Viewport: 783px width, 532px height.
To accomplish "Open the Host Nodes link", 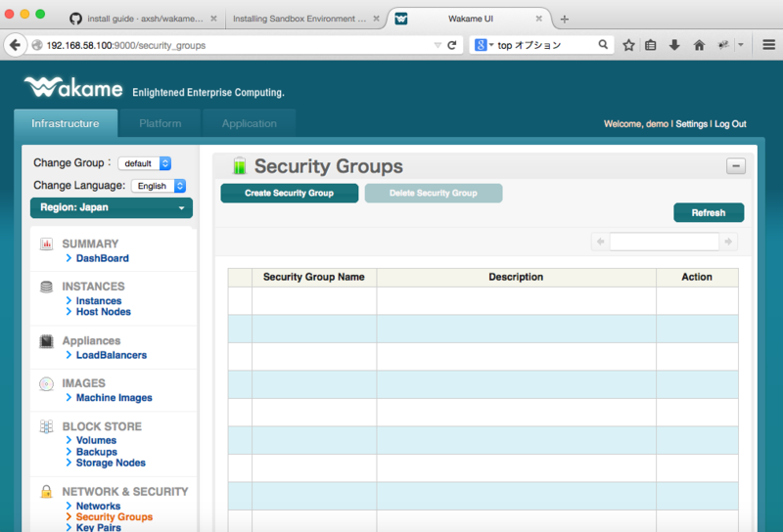I will tap(104, 311).
